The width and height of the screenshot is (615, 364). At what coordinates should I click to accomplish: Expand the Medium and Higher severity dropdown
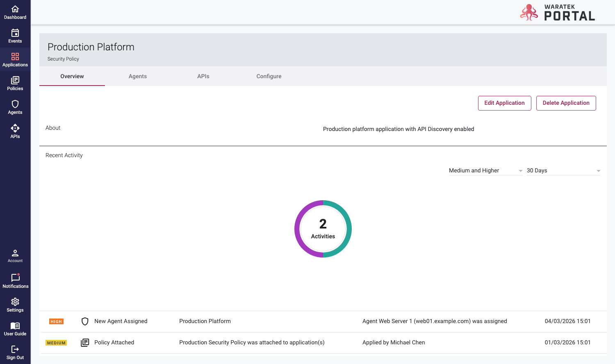485,170
